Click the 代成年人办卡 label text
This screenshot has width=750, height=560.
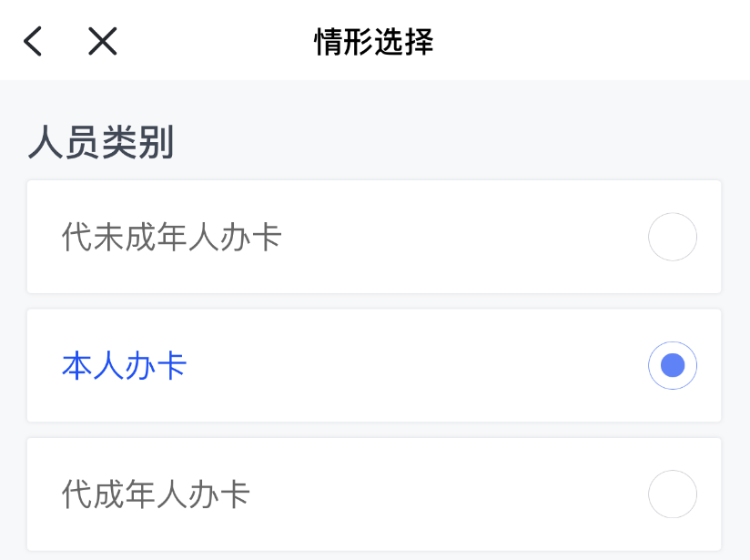pyautogui.click(x=156, y=494)
